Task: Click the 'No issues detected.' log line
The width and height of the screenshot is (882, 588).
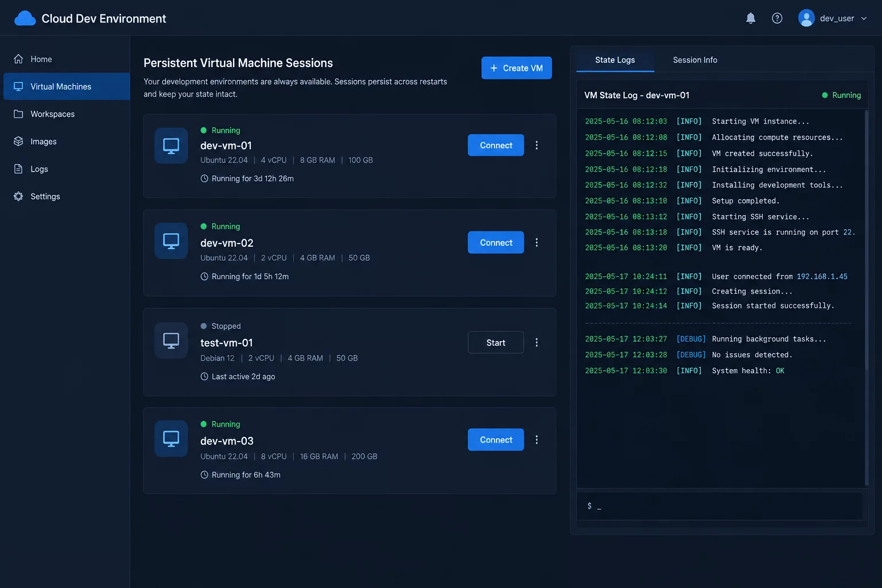Action: pyautogui.click(x=688, y=355)
